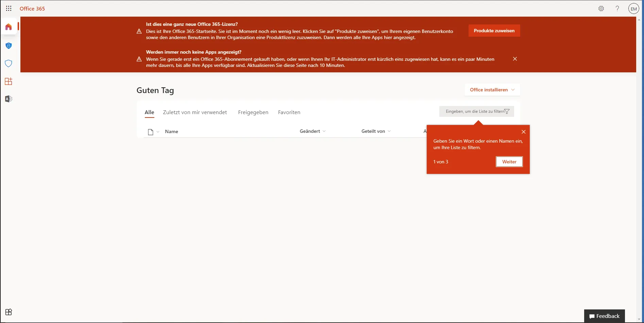The width and height of the screenshot is (644, 323).
Task: Open the Help question mark icon
Action: [x=617, y=9]
